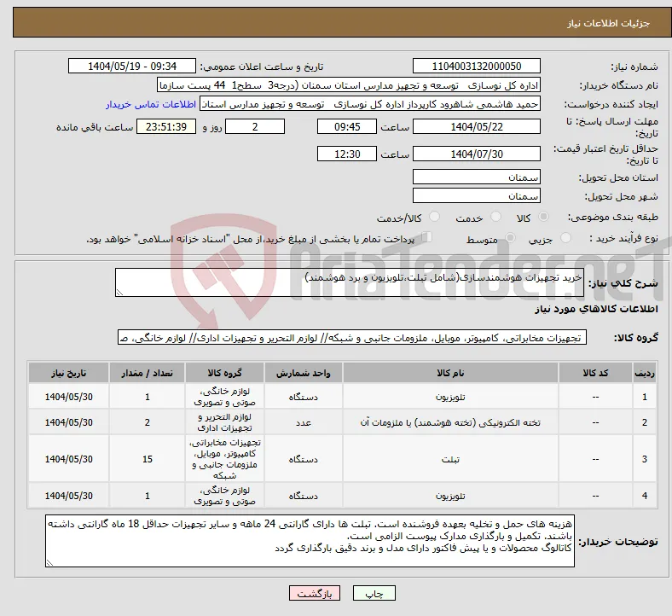Open اطلاعات تماس خریدار link
The height and width of the screenshot is (616, 672).
[x=151, y=104]
